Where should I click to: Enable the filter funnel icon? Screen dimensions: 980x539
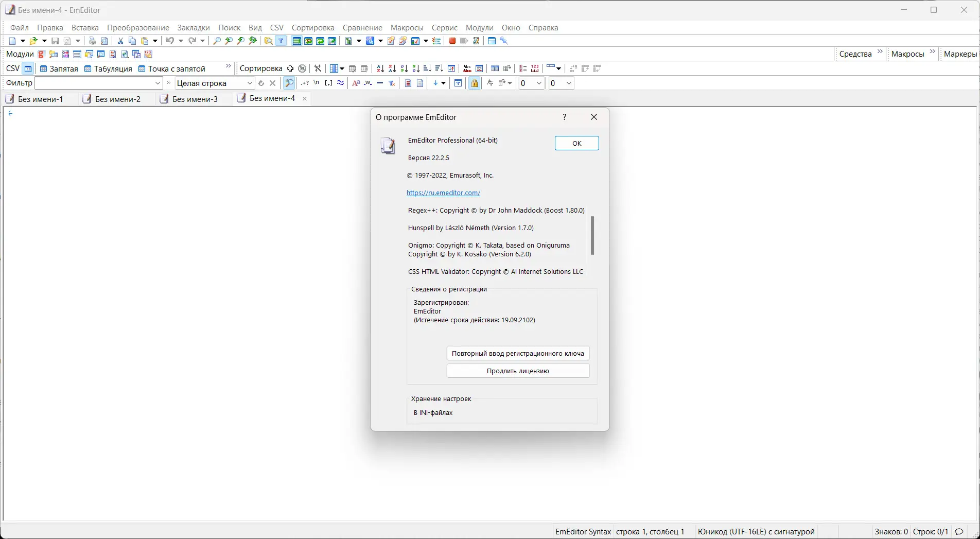[281, 41]
